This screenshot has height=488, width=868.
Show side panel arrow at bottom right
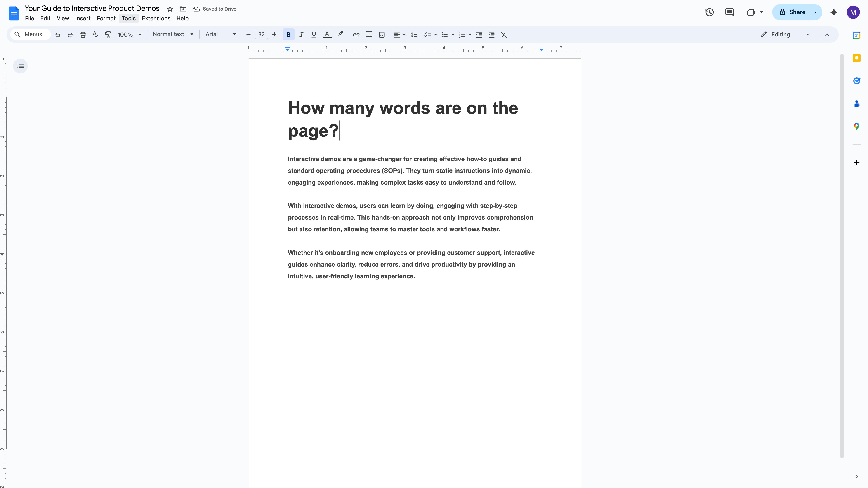pyautogui.click(x=856, y=476)
